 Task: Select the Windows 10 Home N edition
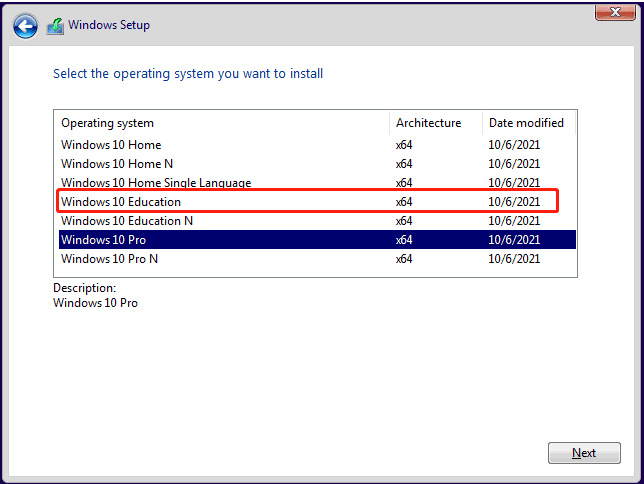coord(317,164)
